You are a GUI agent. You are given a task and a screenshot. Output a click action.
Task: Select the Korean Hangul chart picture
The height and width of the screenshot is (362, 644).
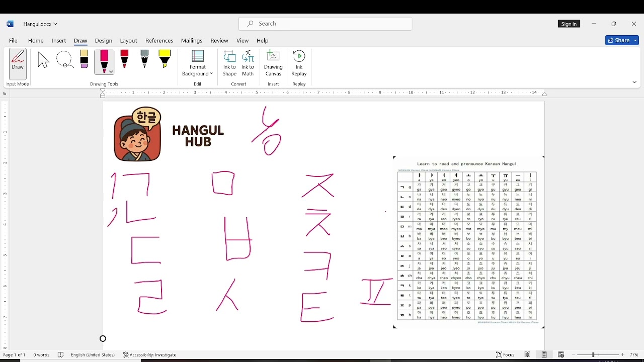(468, 243)
